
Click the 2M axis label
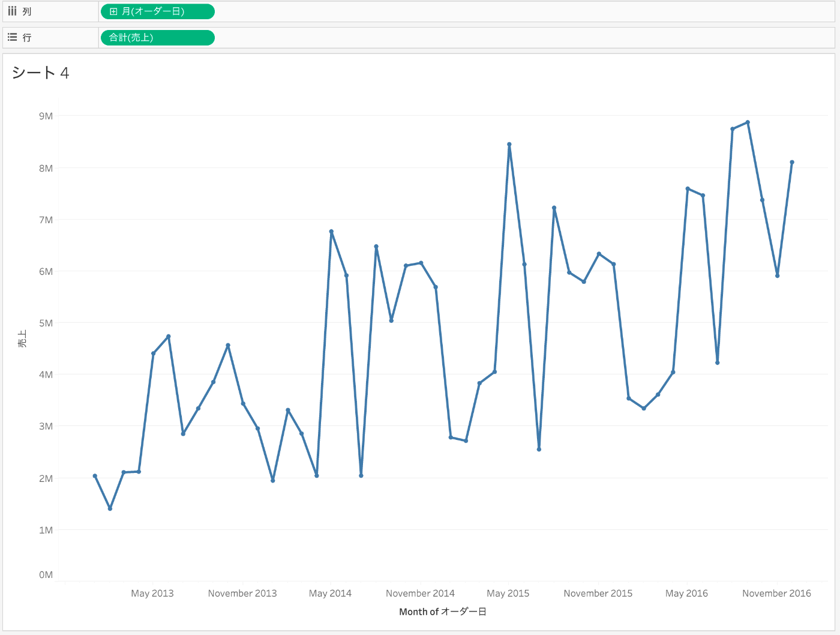point(46,478)
